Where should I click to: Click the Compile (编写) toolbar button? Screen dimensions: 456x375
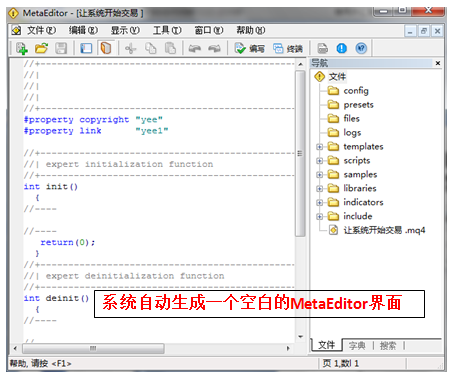point(250,49)
